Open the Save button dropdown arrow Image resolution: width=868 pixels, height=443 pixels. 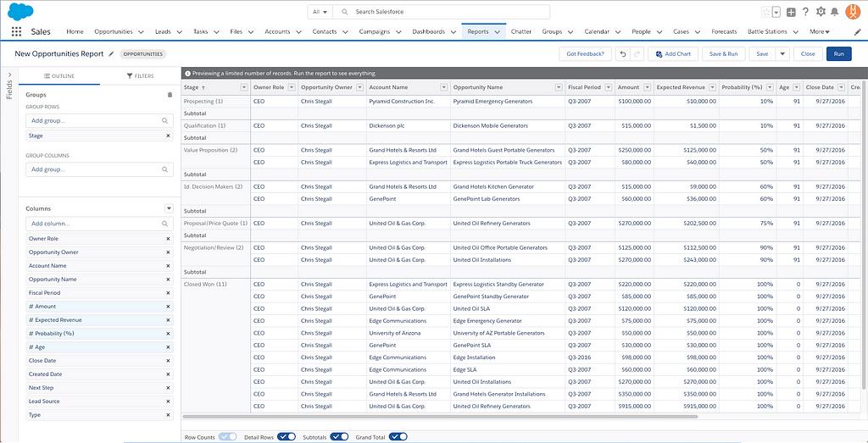[x=782, y=53]
